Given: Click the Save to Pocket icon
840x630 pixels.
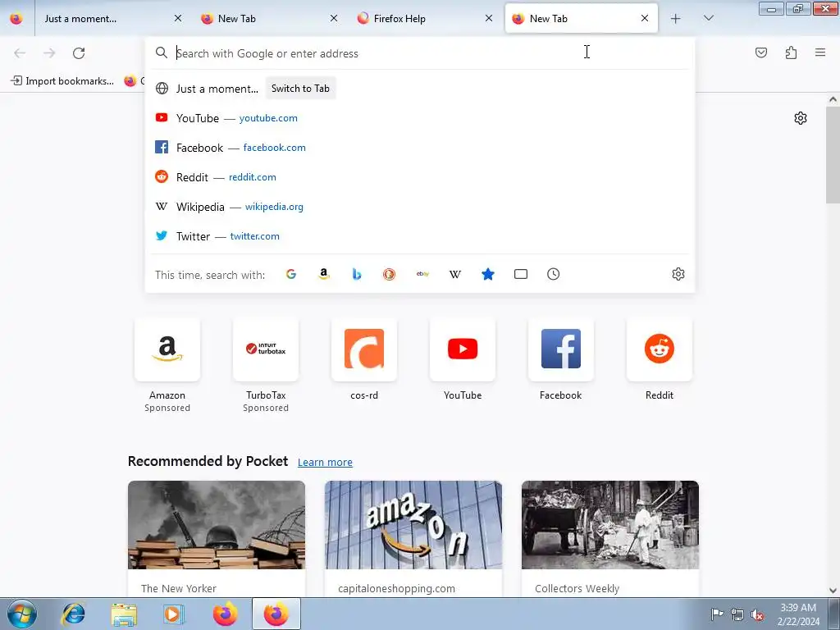Looking at the screenshot, I should tap(761, 52).
